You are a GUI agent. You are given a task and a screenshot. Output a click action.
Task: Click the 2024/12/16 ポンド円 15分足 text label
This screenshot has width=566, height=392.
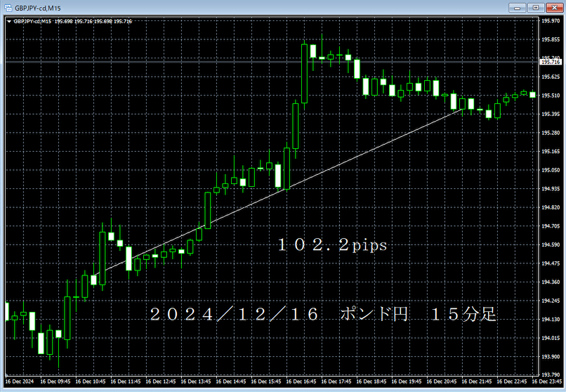pyautogui.click(x=323, y=313)
